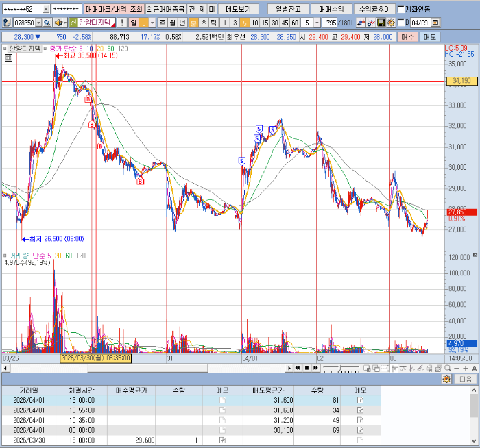
Task: Click the plus zoom-in icon
Action: click(x=466, y=369)
